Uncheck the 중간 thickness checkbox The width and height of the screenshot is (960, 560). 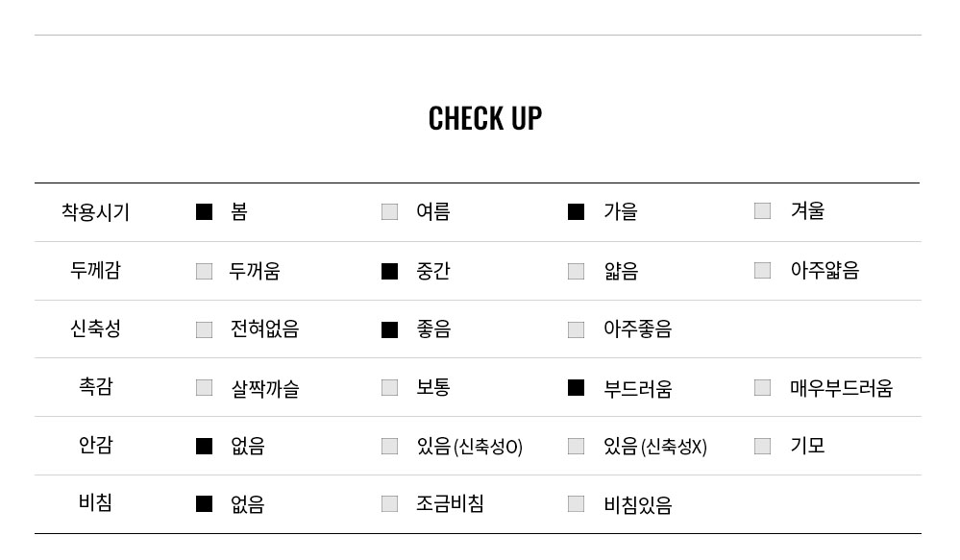pyautogui.click(x=389, y=271)
